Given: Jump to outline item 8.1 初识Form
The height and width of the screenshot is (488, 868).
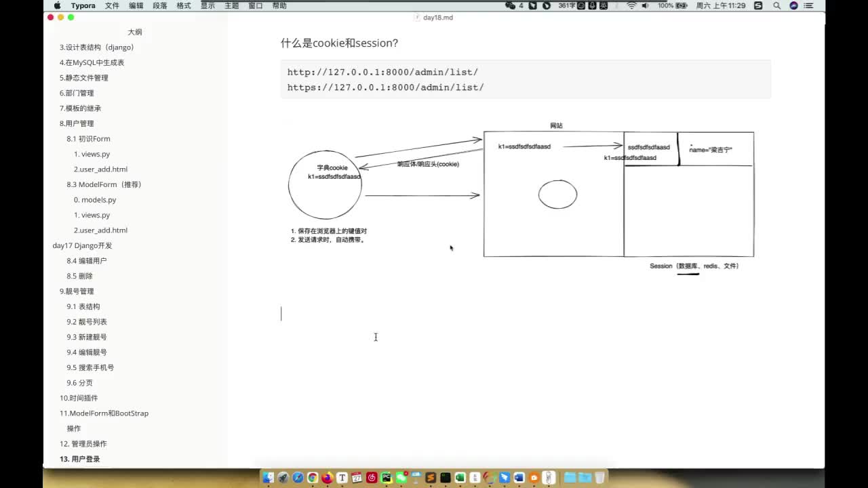Looking at the screenshot, I should click(x=88, y=139).
